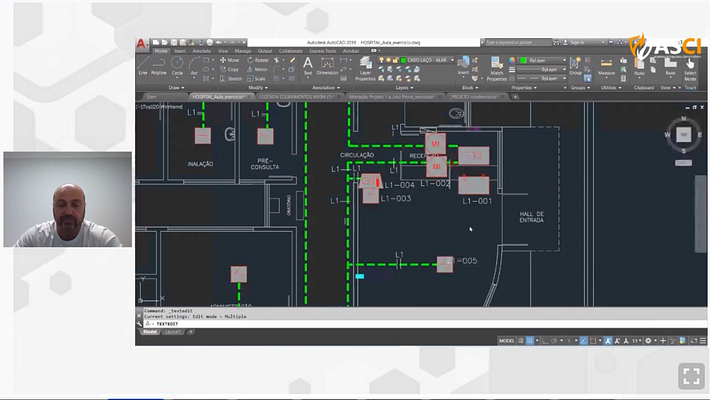Open the status bar customization menu icon
This screenshot has width=710, height=400.
click(x=703, y=341)
